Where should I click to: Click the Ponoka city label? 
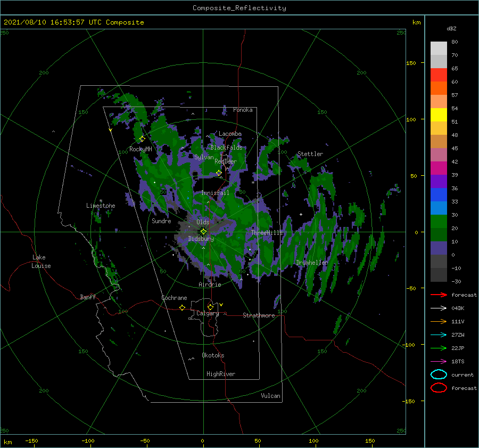pos(243,110)
